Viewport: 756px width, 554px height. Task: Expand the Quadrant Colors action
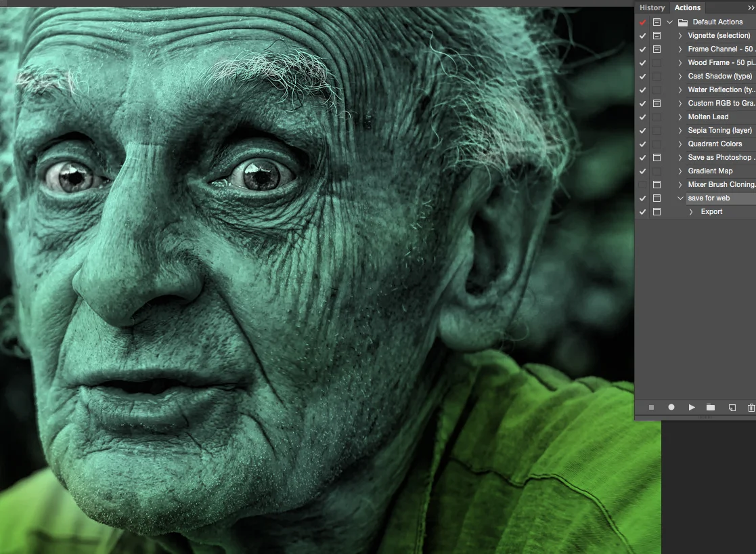[680, 144]
